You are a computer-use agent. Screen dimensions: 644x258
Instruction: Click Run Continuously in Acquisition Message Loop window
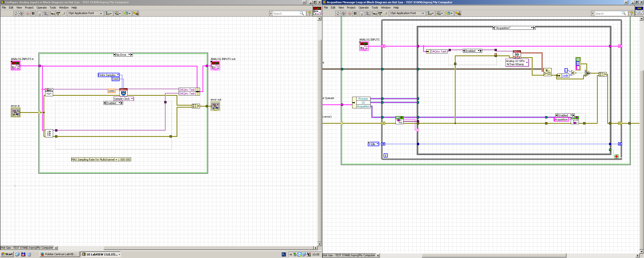pyautogui.click(x=343, y=13)
